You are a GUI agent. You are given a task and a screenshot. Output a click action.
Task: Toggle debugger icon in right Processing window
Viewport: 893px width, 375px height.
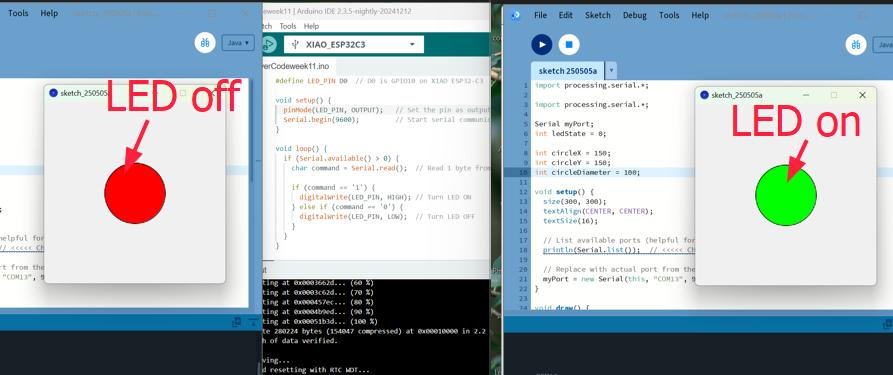click(855, 44)
